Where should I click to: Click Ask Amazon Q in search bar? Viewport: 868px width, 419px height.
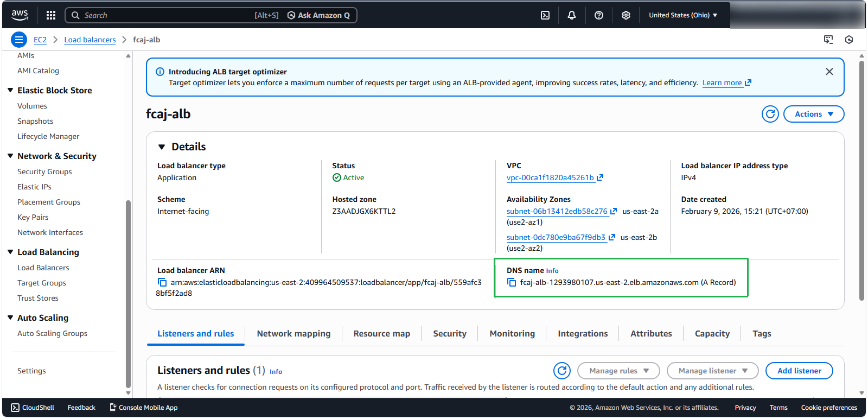point(318,15)
